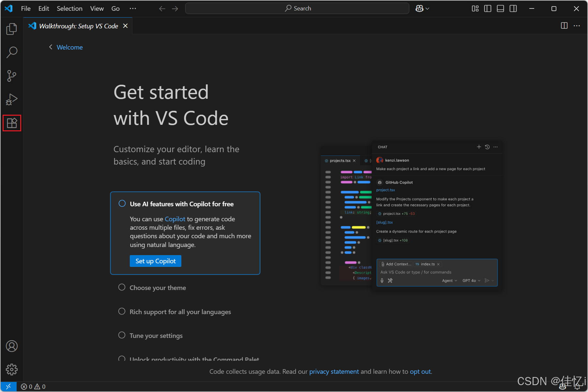588x392 pixels.
Task: Open the Run and Debug view
Action: click(12, 99)
